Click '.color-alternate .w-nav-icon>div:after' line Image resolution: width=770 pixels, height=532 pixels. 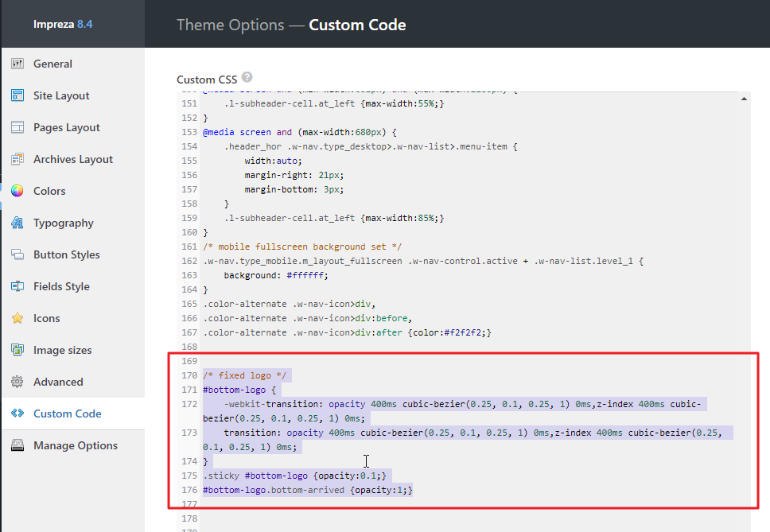[x=347, y=332]
